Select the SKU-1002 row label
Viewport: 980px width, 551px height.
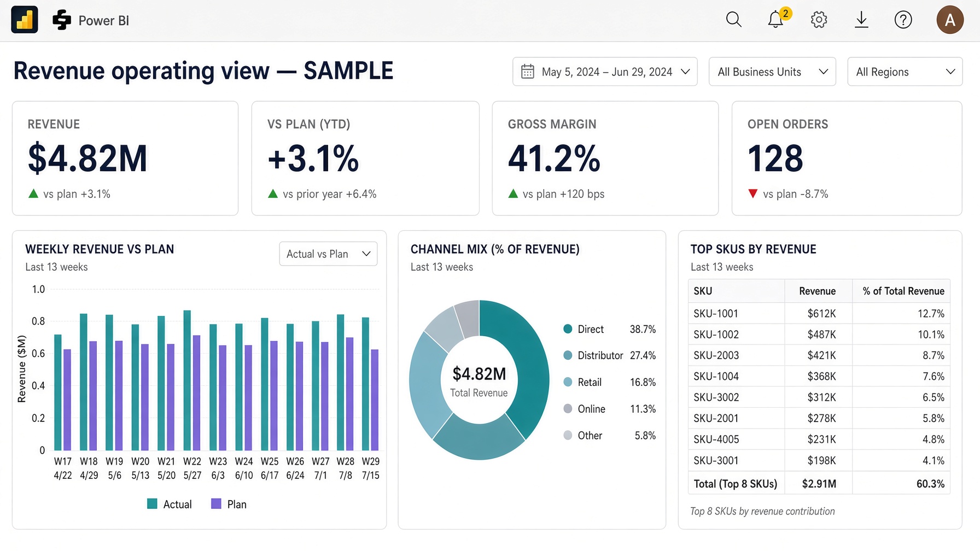coord(716,334)
